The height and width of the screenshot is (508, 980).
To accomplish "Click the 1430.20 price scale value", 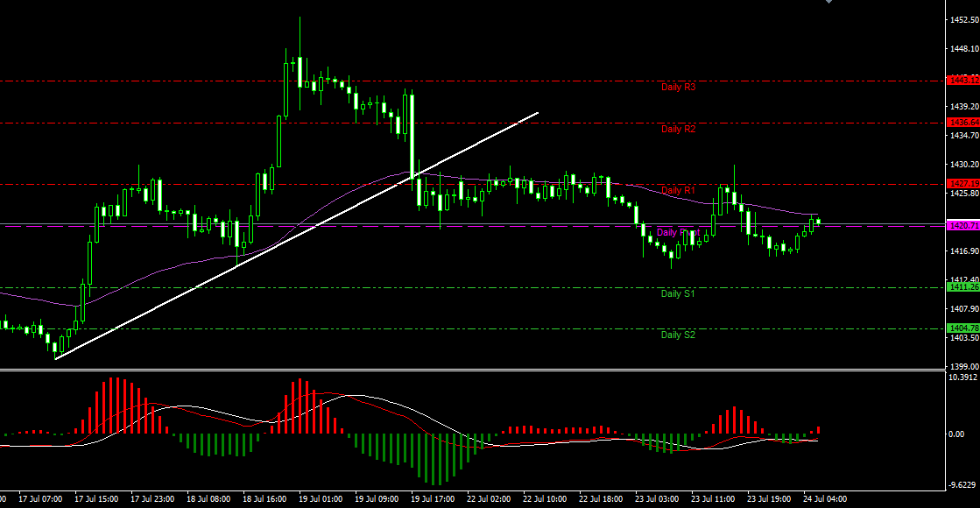I will pyautogui.click(x=964, y=165).
